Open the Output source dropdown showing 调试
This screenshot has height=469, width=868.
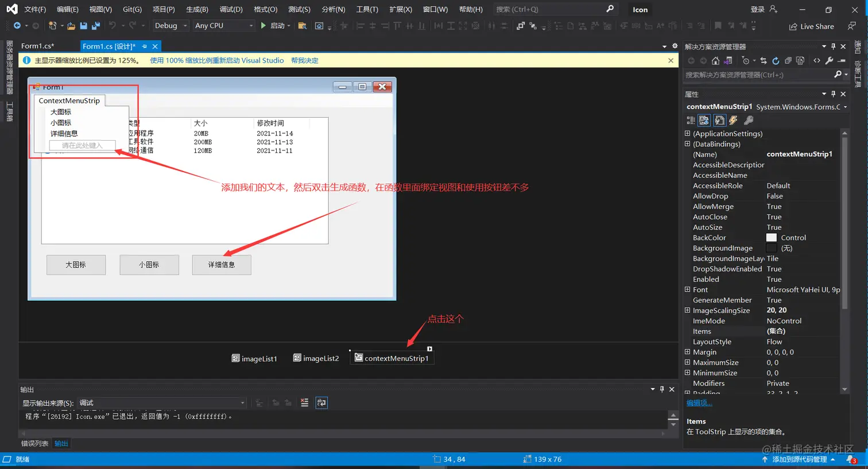click(x=162, y=403)
